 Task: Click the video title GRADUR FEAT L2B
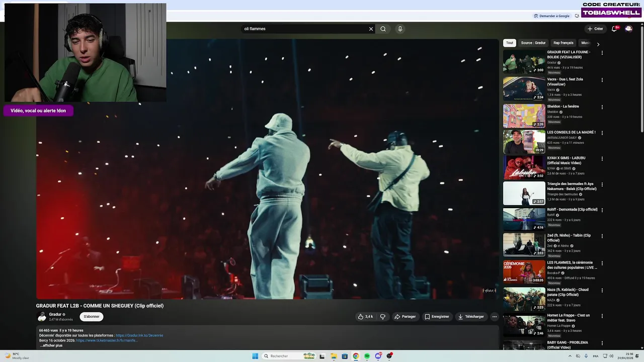(100, 306)
